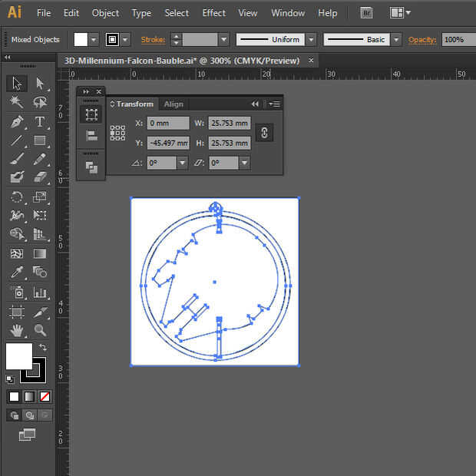Click the large white Fill swatch
This screenshot has width=476, height=476.
tap(18, 355)
